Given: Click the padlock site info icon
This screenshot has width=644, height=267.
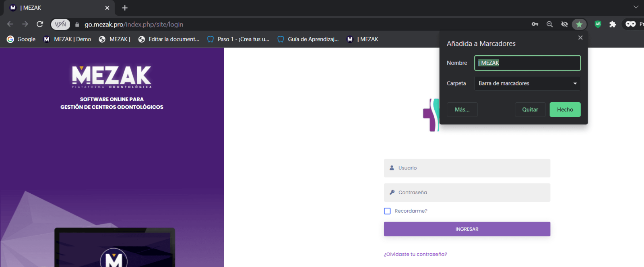Looking at the screenshot, I should tap(77, 25).
